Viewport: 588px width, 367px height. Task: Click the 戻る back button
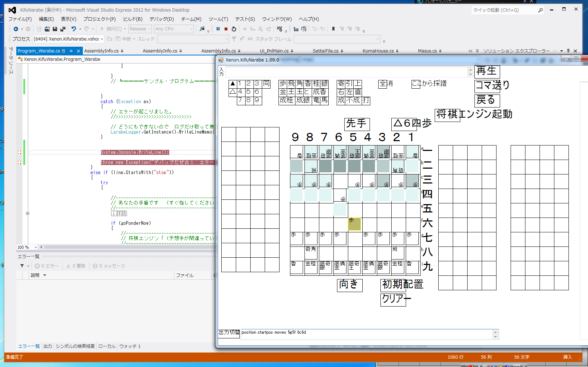487,100
